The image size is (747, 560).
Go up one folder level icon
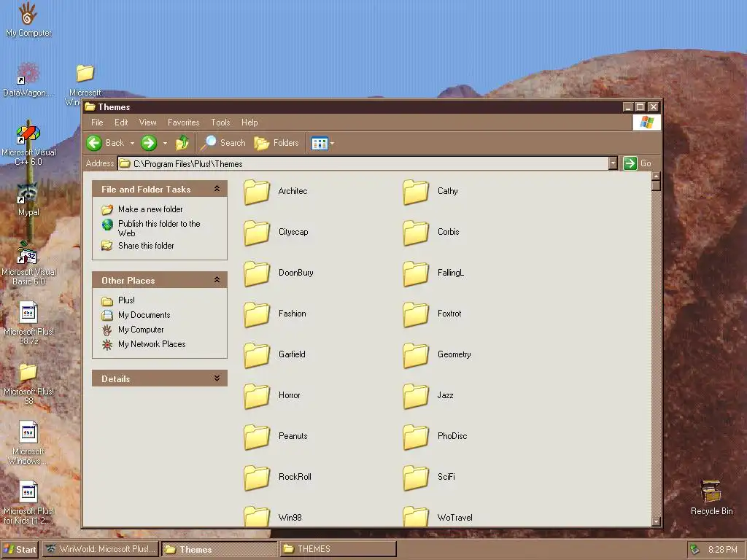(x=182, y=143)
